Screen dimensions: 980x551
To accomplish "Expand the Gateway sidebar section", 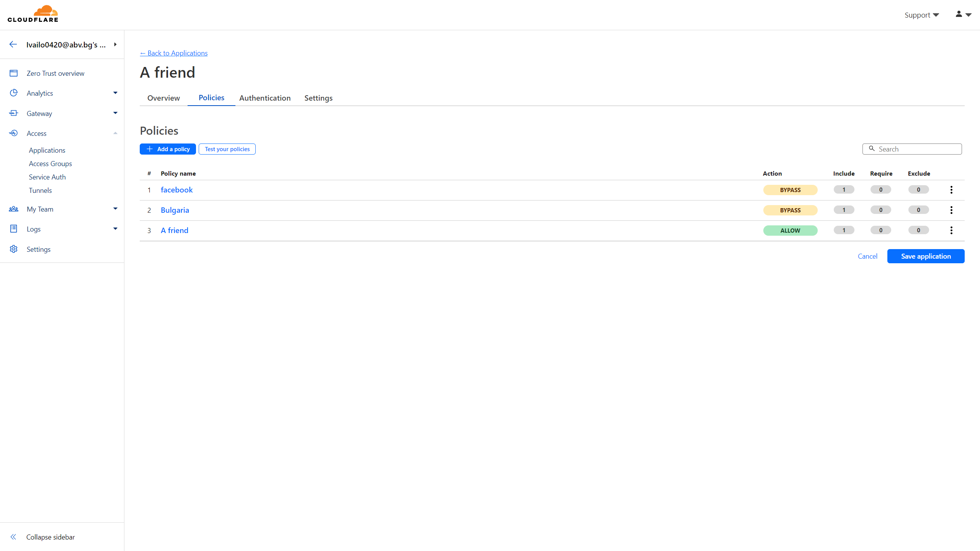I will (115, 113).
